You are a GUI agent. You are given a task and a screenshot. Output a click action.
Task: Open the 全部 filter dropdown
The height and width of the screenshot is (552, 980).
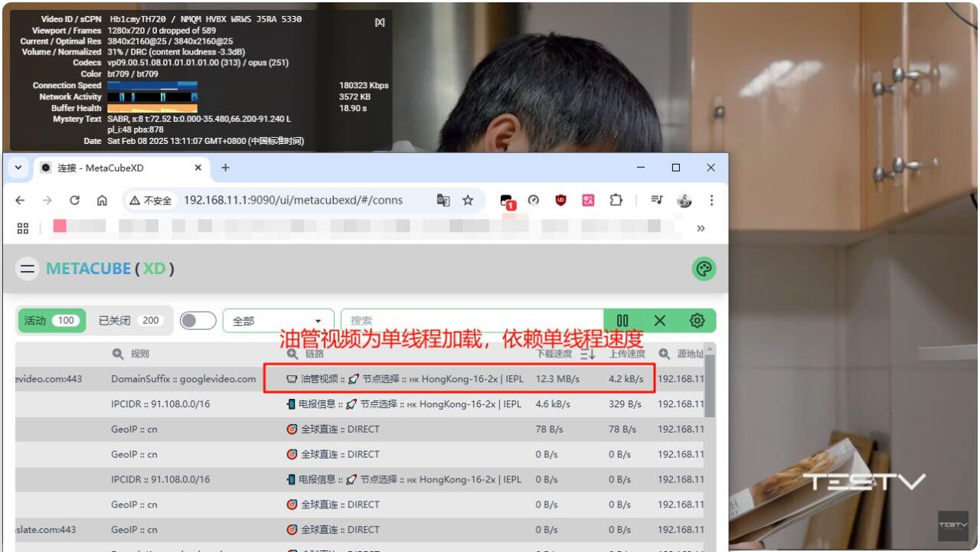pos(278,321)
